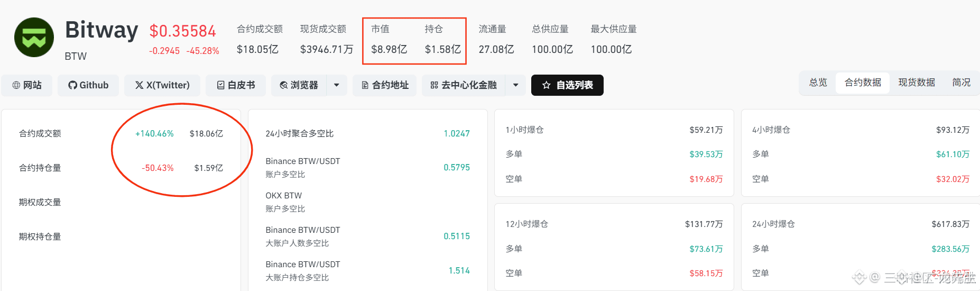The width and height of the screenshot is (980, 291).
Task: Switch to the 现货数据 tab
Action: click(x=917, y=83)
